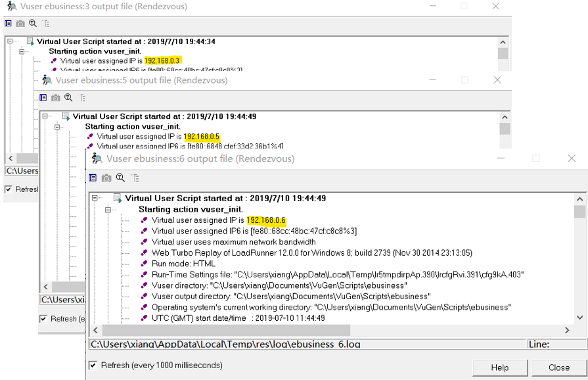
Task: Click tree view icon in ebusiness:5 toolbar
Action: [x=82, y=98]
